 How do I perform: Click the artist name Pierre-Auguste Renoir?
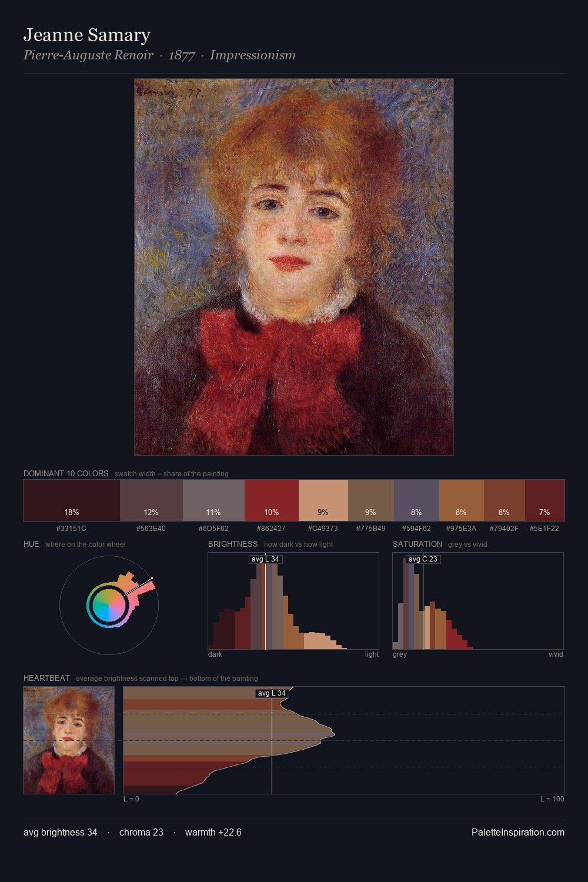[88, 55]
